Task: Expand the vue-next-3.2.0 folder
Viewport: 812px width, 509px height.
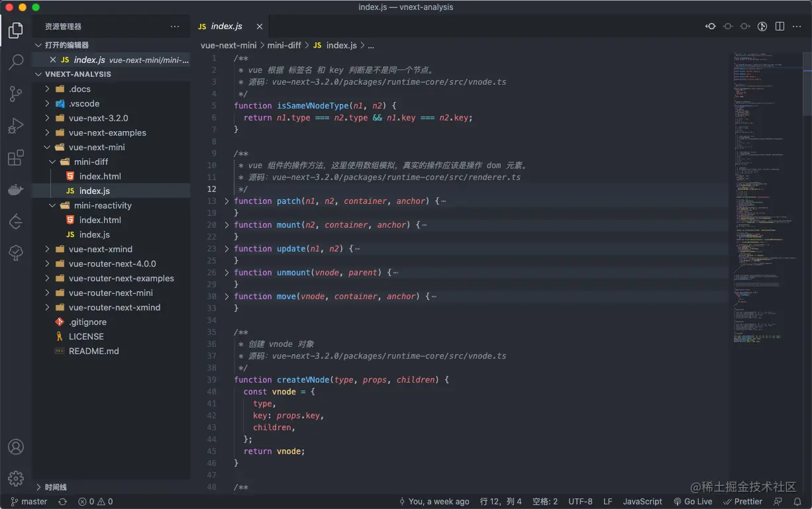Action: pyautogui.click(x=111, y=118)
